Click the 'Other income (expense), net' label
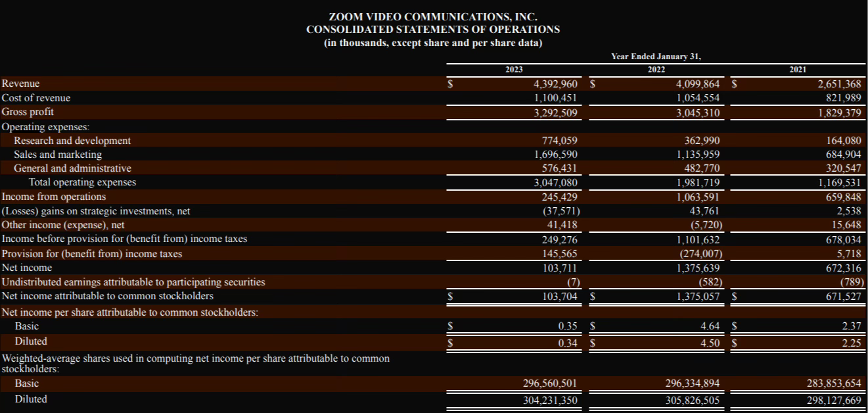Image resolution: width=868 pixels, height=413 pixels. click(63, 225)
